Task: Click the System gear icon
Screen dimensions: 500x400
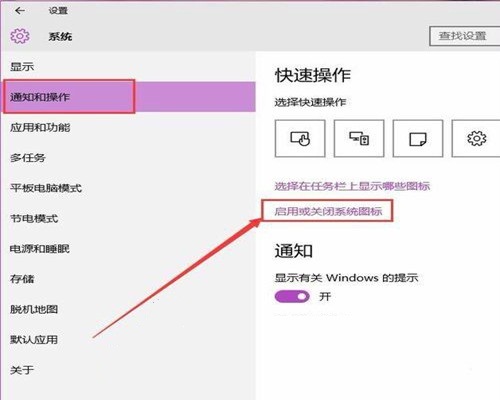Action: [20, 36]
